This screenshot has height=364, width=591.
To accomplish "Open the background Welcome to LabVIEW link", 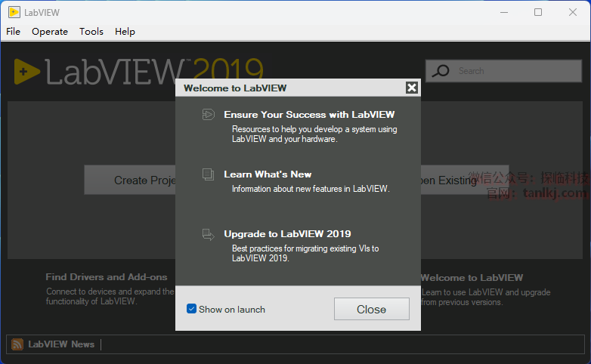I will [472, 278].
